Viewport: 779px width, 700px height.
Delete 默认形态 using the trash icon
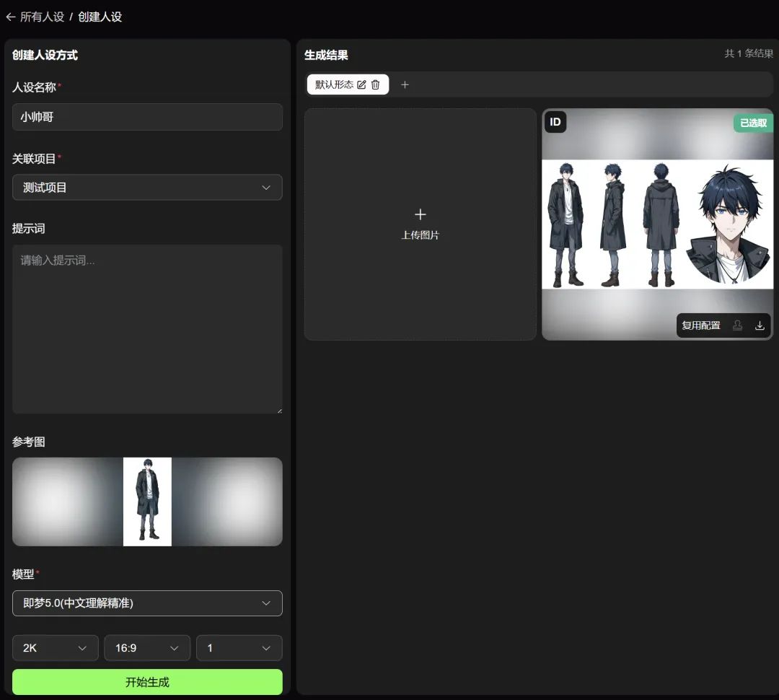point(375,84)
